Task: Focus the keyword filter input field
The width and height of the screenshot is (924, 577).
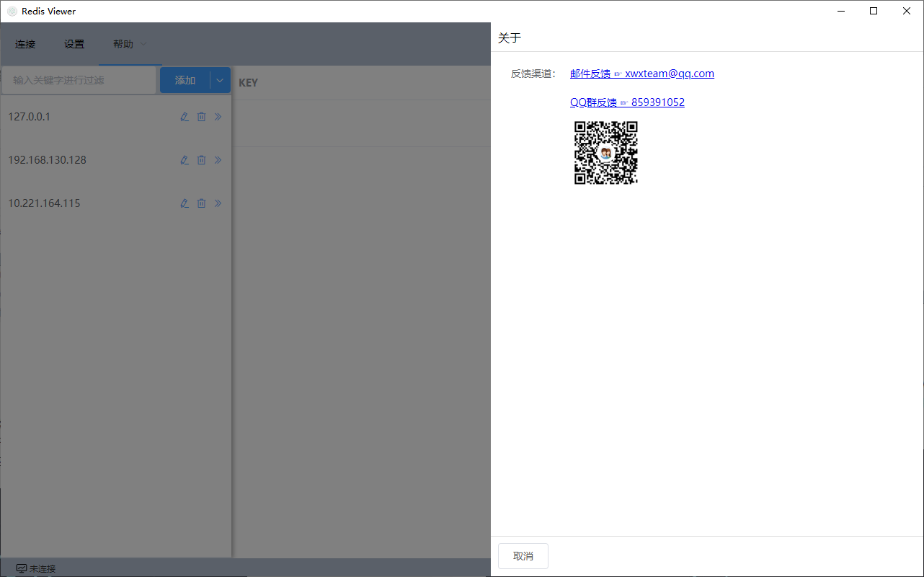Action: click(79, 80)
